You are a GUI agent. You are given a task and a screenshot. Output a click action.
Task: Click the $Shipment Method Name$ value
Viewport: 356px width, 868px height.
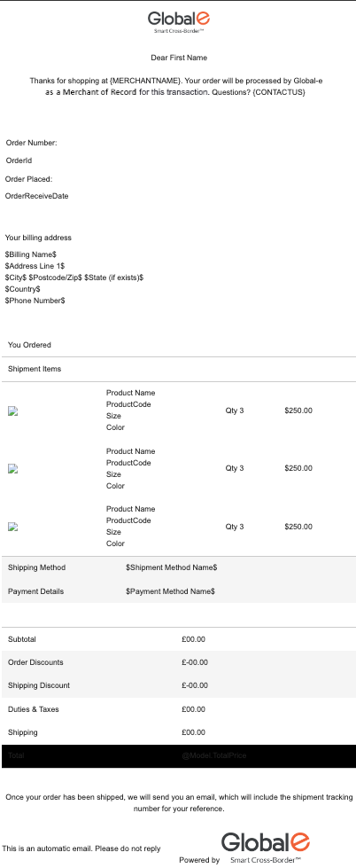tap(172, 567)
